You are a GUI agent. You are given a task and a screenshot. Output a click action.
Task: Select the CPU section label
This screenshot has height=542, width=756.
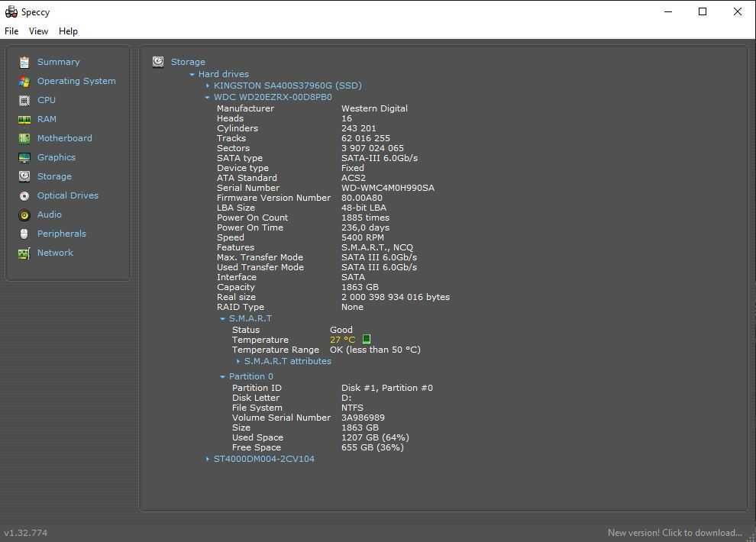pyautogui.click(x=47, y=100)
